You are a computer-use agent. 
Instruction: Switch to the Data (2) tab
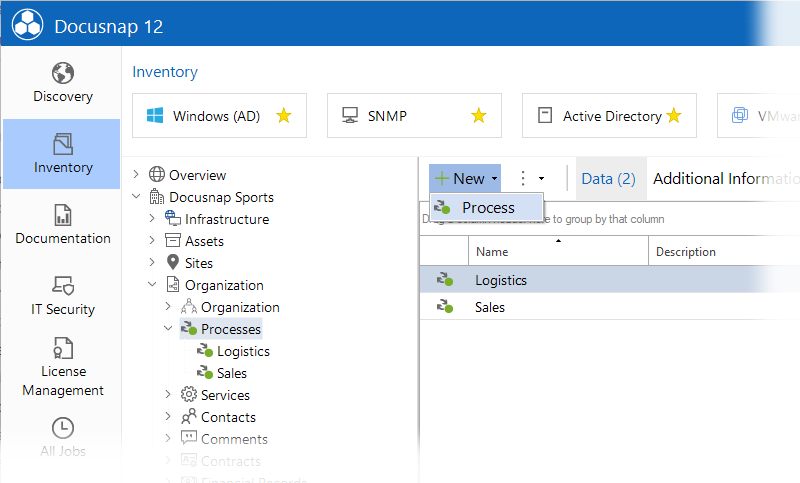coord(609,179)
